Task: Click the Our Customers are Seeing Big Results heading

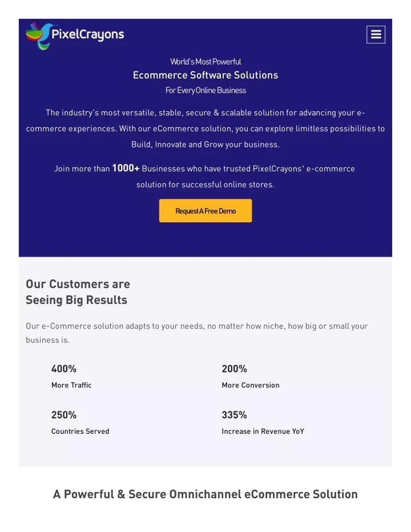Action: tap(78, 292)
